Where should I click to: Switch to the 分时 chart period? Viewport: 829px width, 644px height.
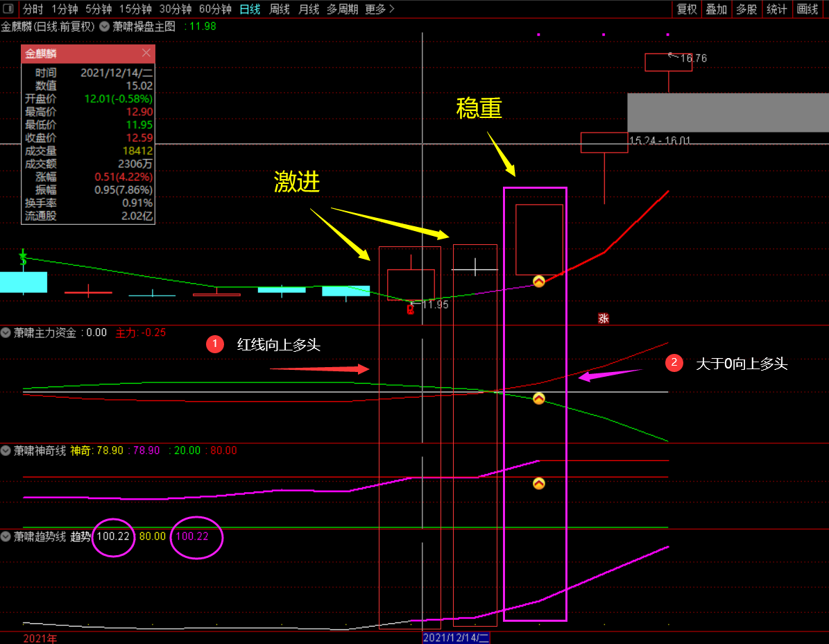coord(33,9)
